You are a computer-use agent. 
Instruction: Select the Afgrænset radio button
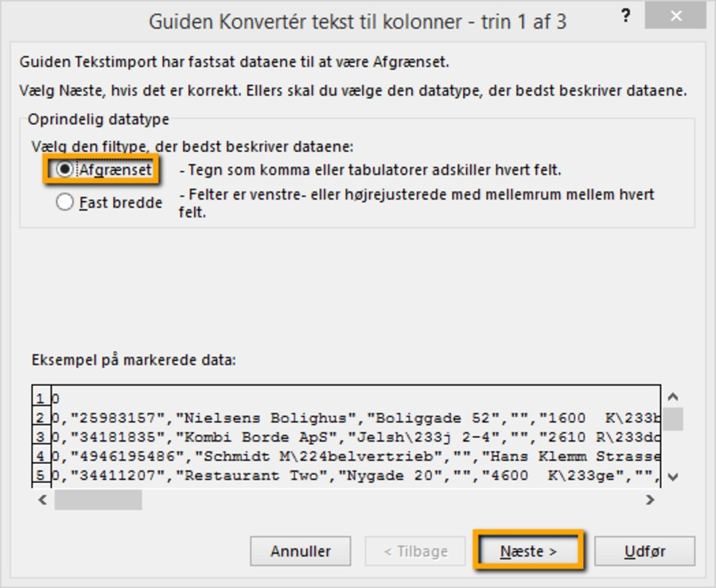64,169
